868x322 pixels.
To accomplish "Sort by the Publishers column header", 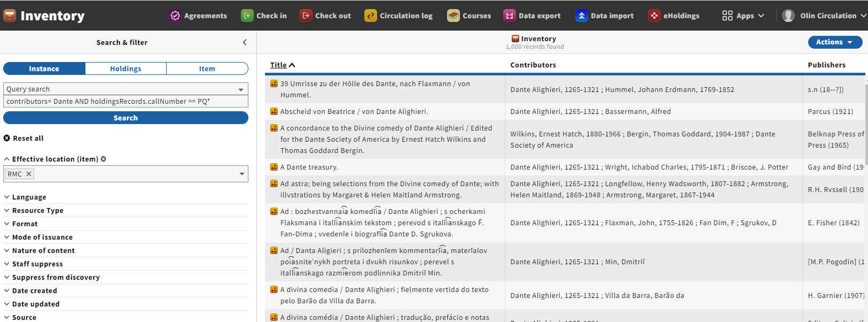I will (826, 65).
